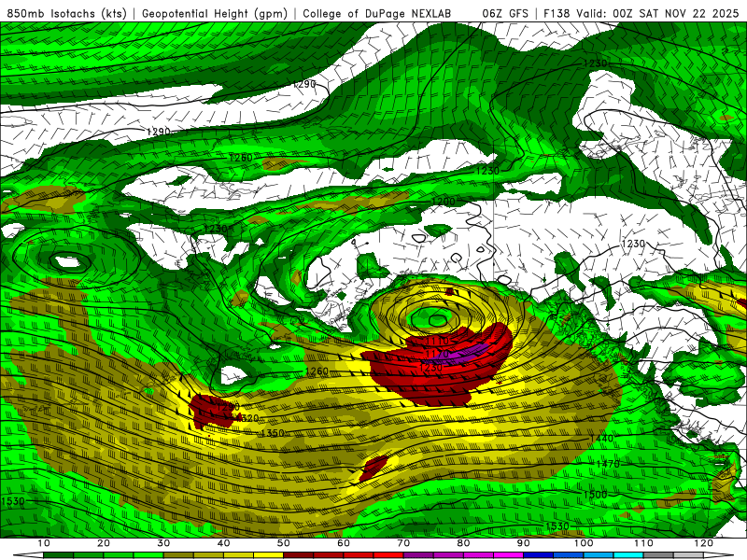Select the bright green 25–30 kt legend swatch
This screenshot has width=747, height=560.
148,555
